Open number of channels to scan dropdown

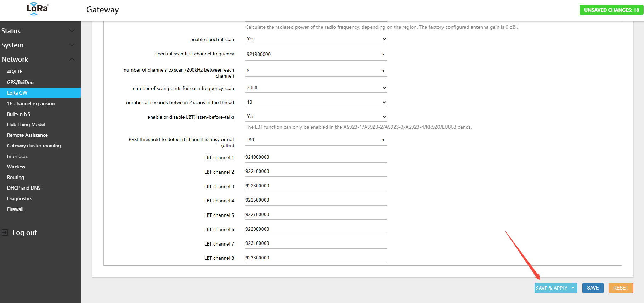coord(316,71)
